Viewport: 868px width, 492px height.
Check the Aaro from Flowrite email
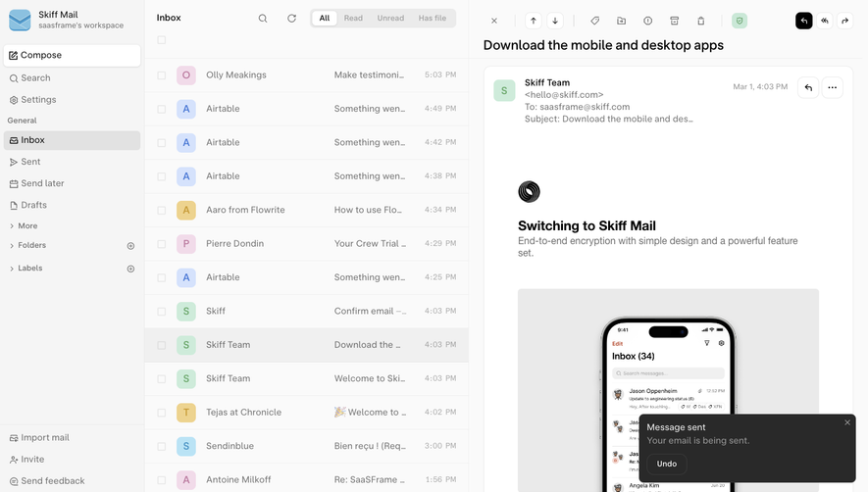click(162, 211)
